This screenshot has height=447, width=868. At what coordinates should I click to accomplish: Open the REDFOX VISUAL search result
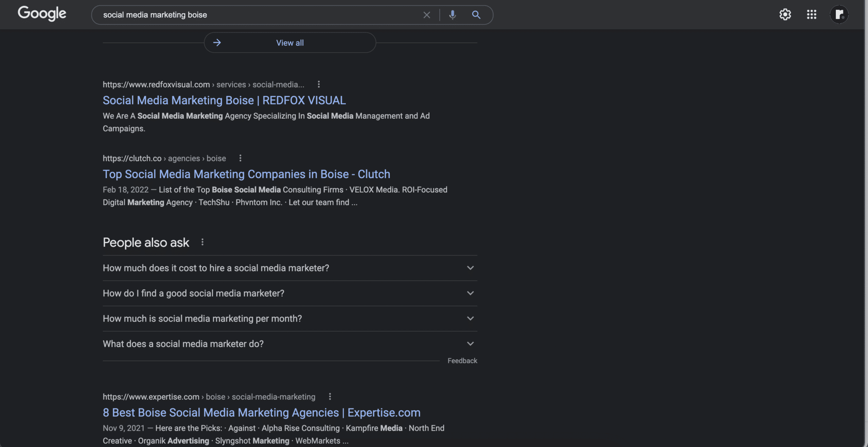[224, 100]
